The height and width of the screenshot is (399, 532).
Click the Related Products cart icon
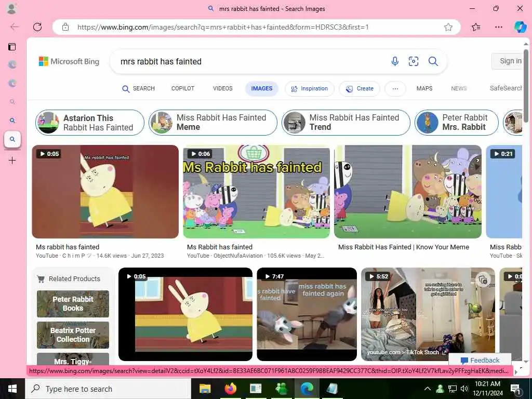click(x=41, y=279)
